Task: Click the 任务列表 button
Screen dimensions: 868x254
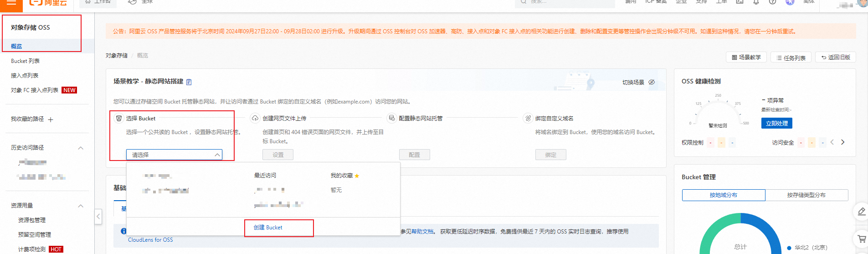Action: (x=791, y=57)
